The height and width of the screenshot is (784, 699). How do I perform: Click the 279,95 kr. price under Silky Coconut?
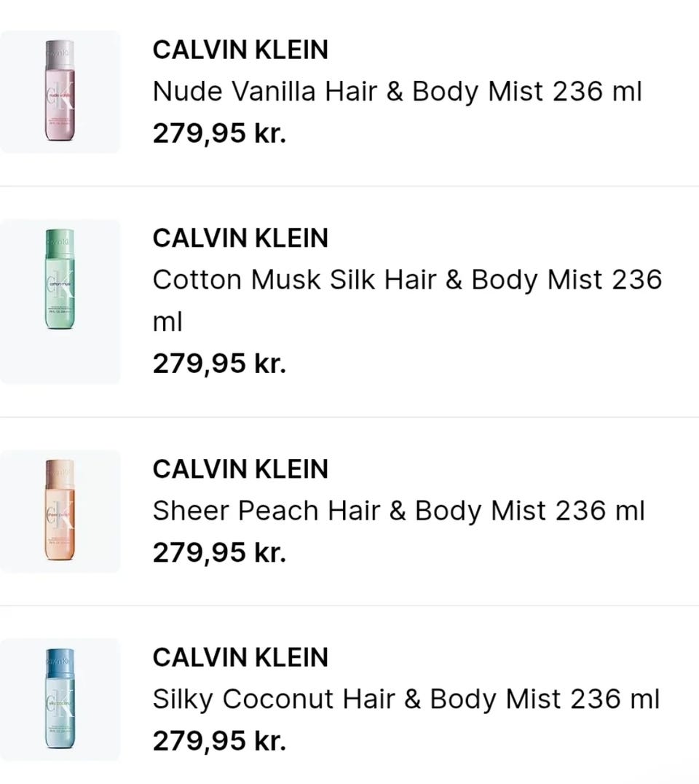click(x=219, y=741)
